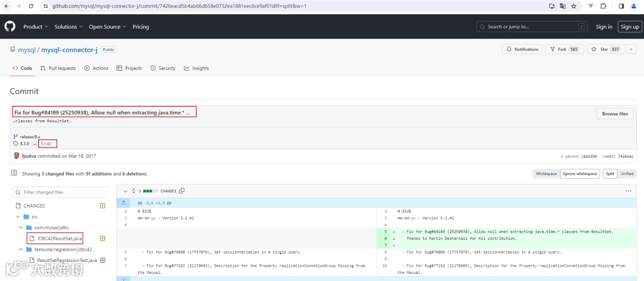644x281 pixels.
Task: Click the translate page icon
Action: 563,7
